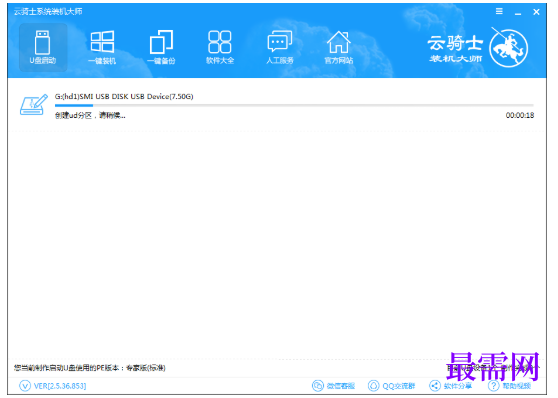This screenshot has height=398, width=558.
Task: Click the PE版本 info text at the bottom
Action: pos(90,368)
